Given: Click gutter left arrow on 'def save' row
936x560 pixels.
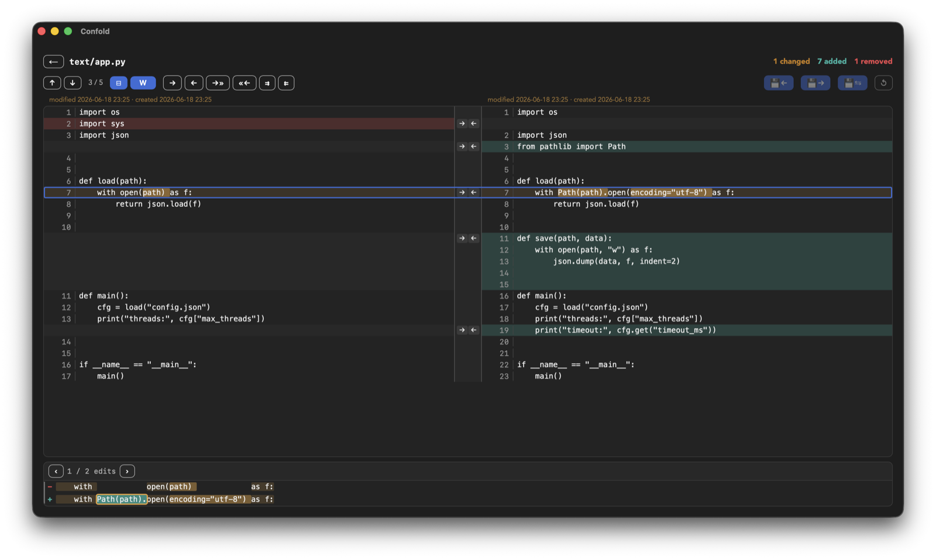Looking at the screenshot, I should pyautogui.click(x=474, y=238).
